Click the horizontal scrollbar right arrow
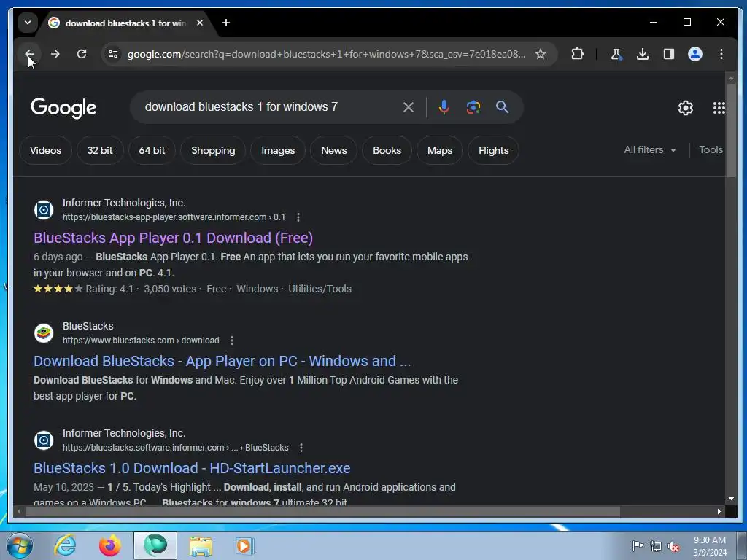Viewport: 747px width, 560px height. click(719, 511)
